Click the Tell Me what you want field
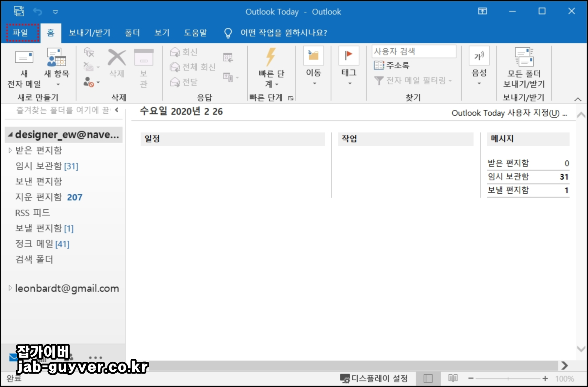This screenshot has width=588, height=387. 284,33
